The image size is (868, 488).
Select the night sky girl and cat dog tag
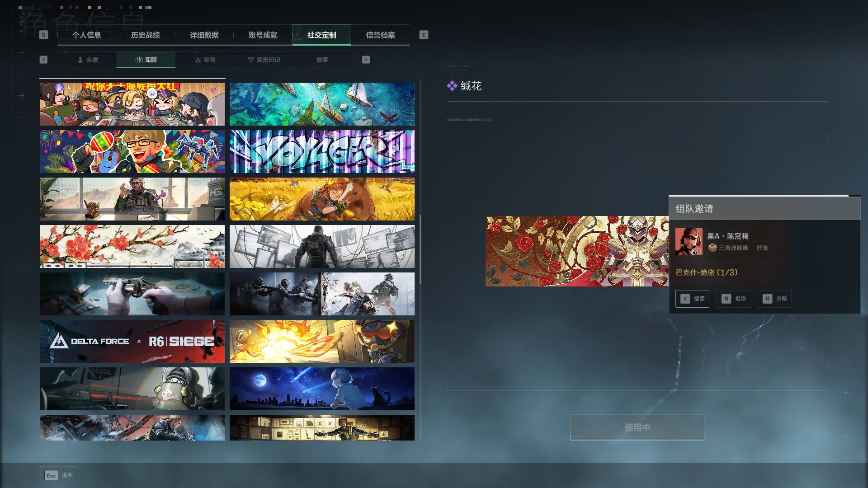pos(322,389)
